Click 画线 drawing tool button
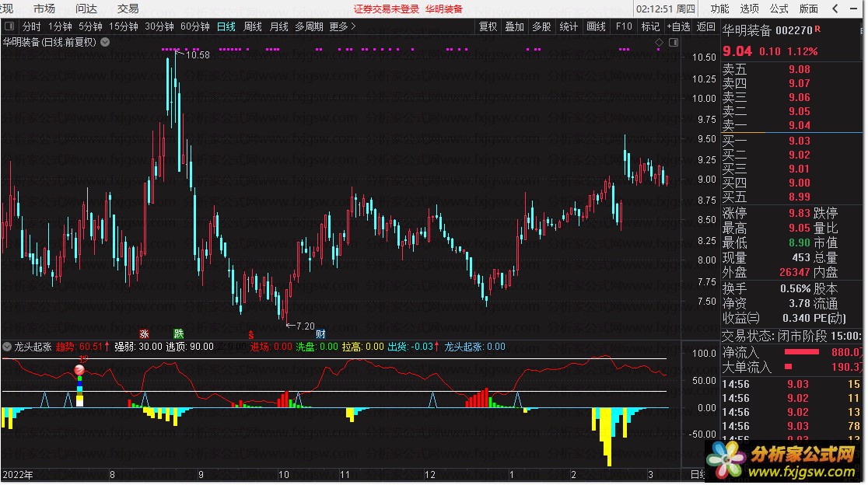Image resolution: width=868 pixels, height=485 pixels. [x=597, y=26]
